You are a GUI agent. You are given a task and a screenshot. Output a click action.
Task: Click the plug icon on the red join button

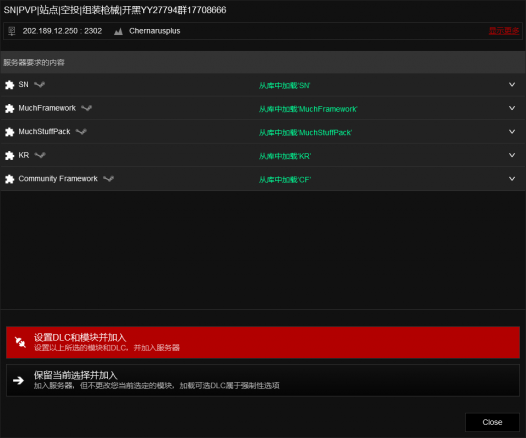point(20,342)
